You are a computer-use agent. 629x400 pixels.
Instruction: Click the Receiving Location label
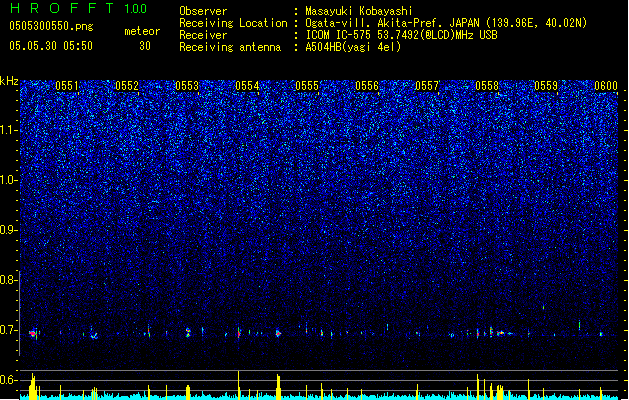click(x=233, y=23)
